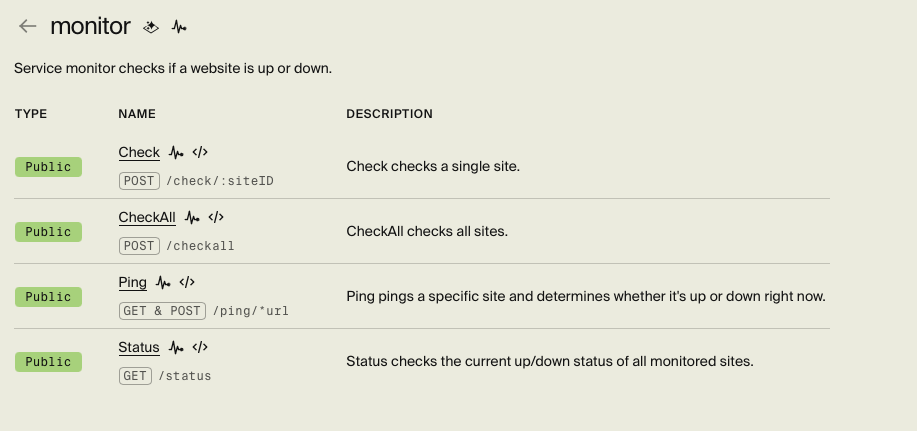Open traces icon for Status endpoint
The height and width of the screenshot is (431, 917).
click(176, 347)
